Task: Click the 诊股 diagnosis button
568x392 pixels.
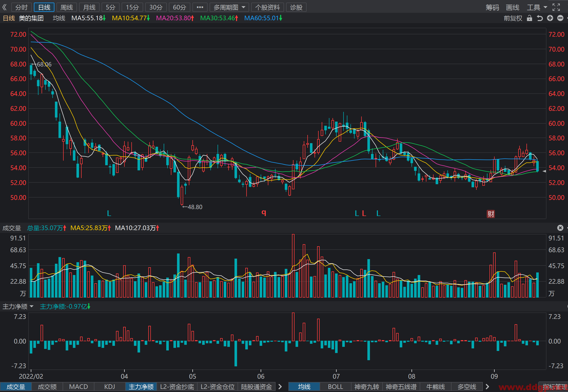Action: point(296,7)
